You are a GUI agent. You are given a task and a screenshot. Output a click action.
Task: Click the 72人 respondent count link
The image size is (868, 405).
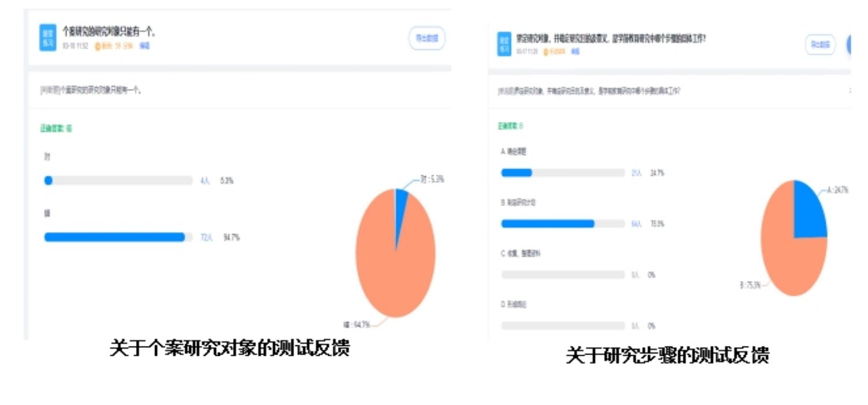coord(207,237)
